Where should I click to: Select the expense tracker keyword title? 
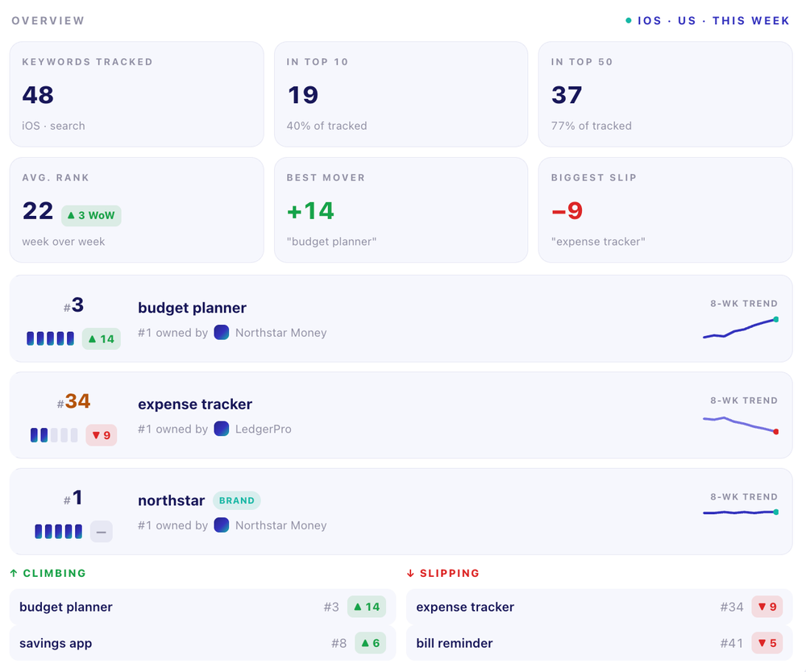195,404
